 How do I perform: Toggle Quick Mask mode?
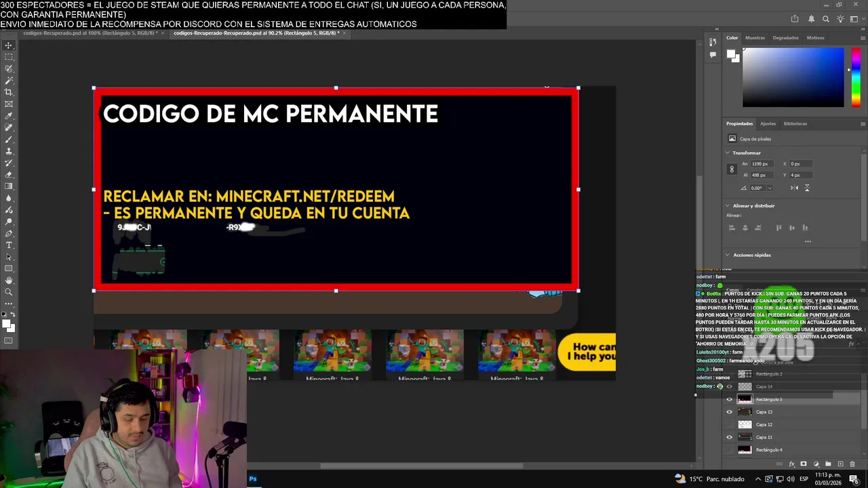coord(9,341)
